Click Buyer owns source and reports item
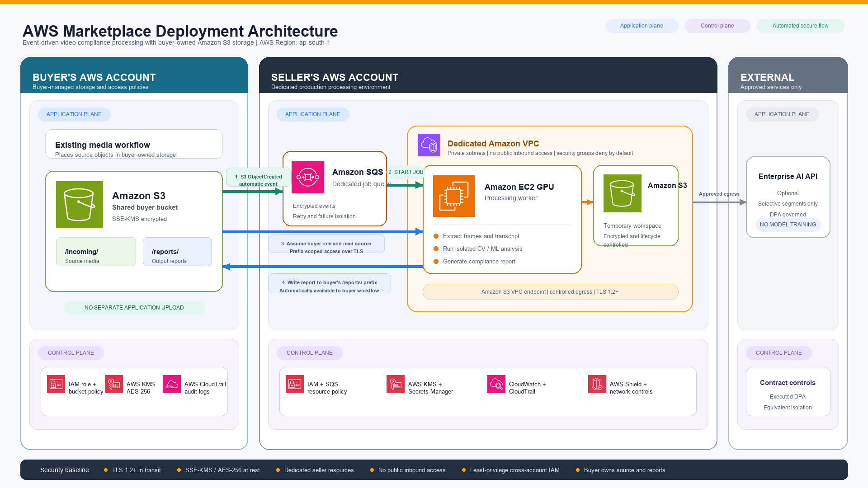This screenshot has width=868, height=488. [x=624, y=470]
